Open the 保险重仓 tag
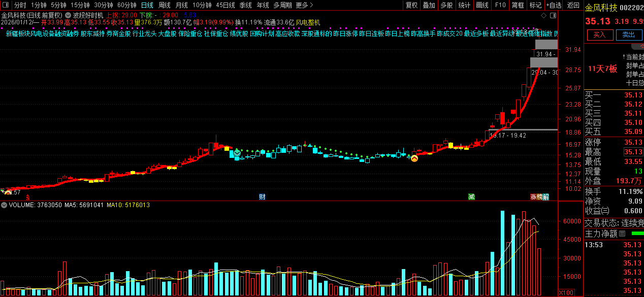The image size is (644, 297). 190,34
